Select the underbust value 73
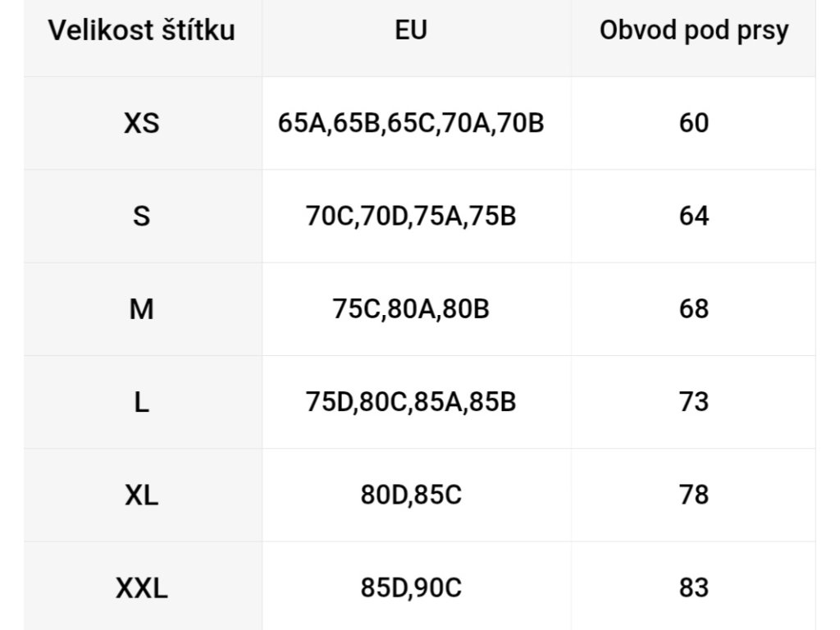The width and height of the screenshot is (840, 630). point(694,403)
